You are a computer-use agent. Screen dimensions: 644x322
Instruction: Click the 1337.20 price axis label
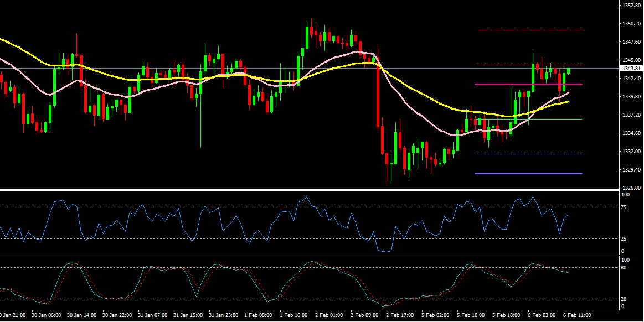click(x=631, y=115)
